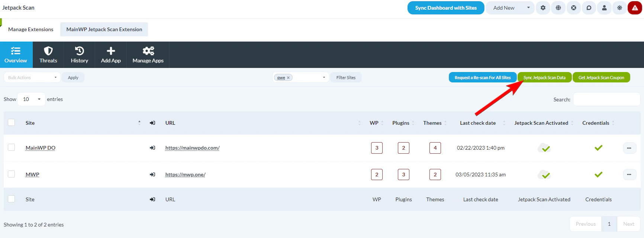The image size is (644, 238).
Task: Go to Previous page
Action: (x=586, y=224)
